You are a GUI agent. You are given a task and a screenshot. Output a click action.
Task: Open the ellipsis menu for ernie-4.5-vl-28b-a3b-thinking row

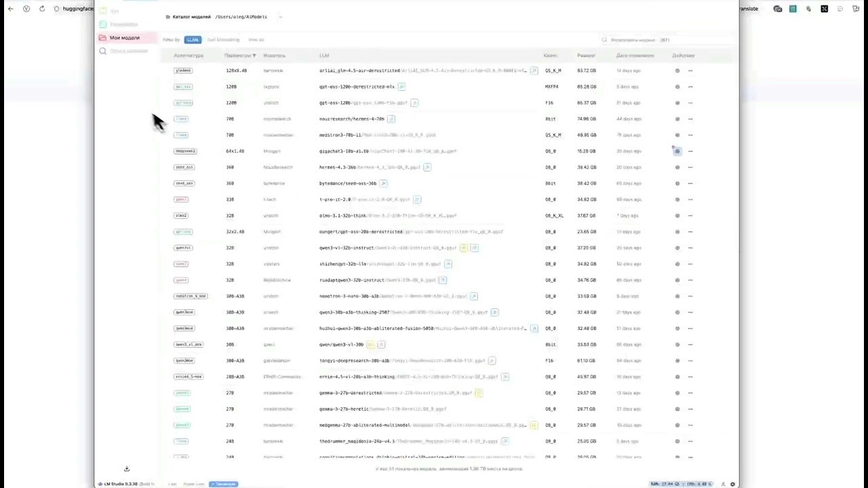point(690,377)
